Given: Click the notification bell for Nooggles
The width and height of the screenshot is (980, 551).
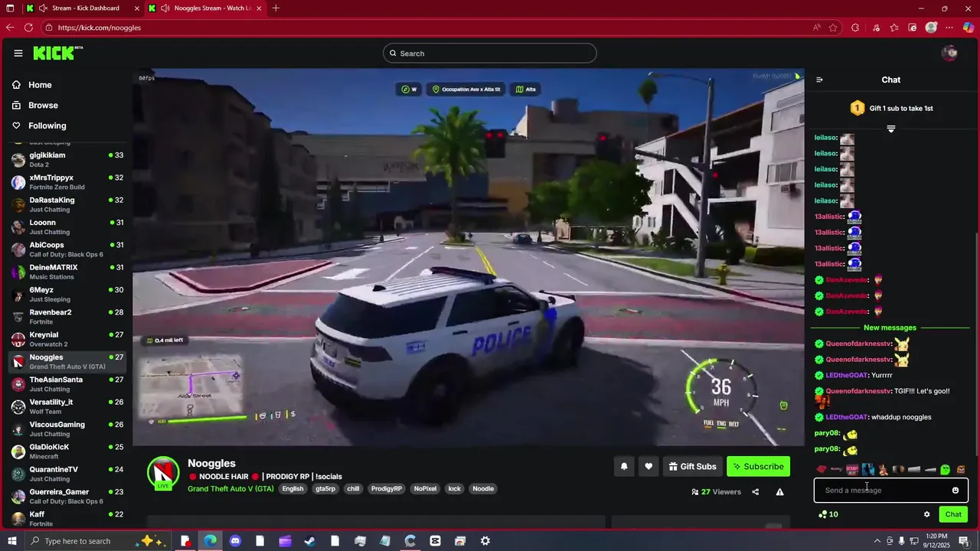Looking at the screenshot, I should point(624,466).
